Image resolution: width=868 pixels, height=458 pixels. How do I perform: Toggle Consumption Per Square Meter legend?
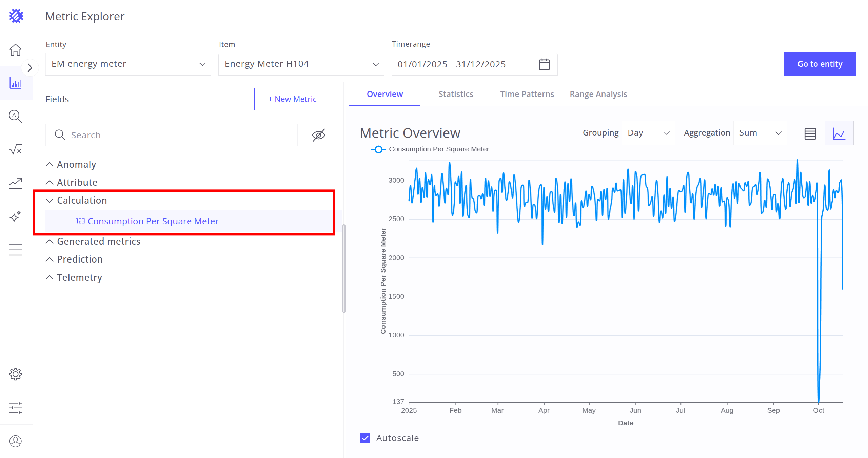pyautogui.click(x=431, y=149)
